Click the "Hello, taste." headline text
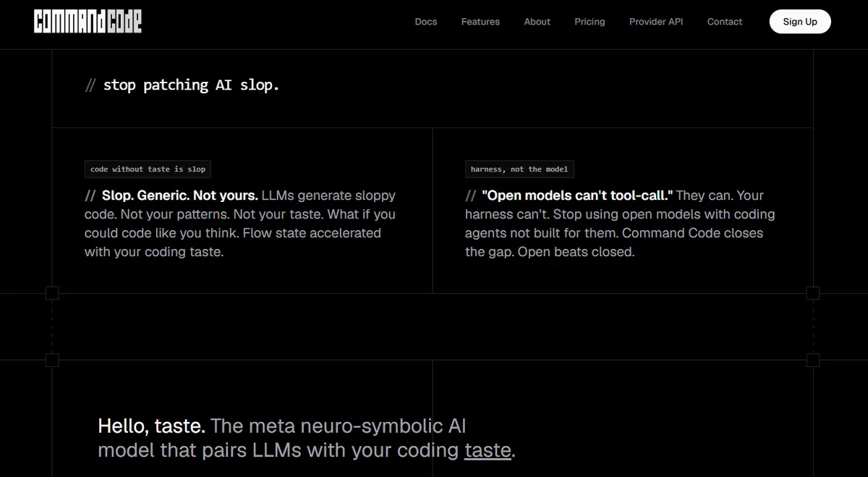 [152, 426]
